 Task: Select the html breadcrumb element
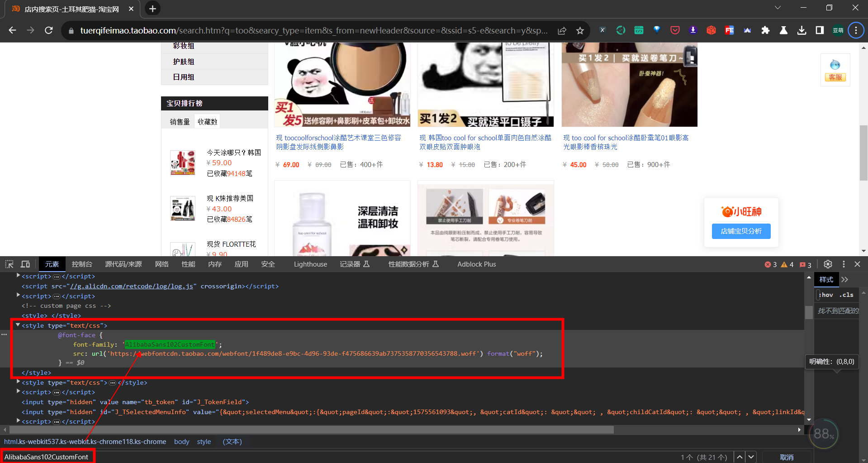coord(85,442)
